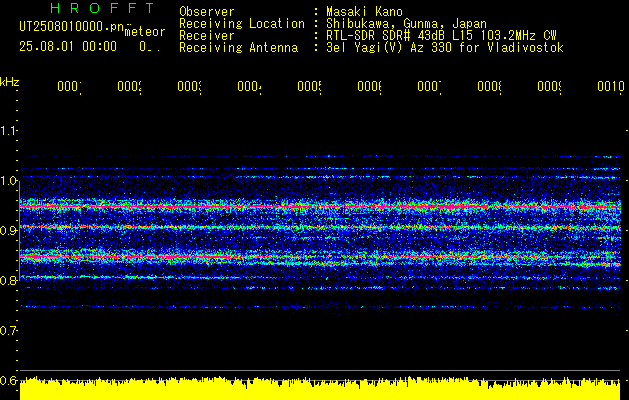Click the "Receiving Antenna" label
Image resolution: width=629 pixels, height=400 pixels.
[x=238, y=48]
